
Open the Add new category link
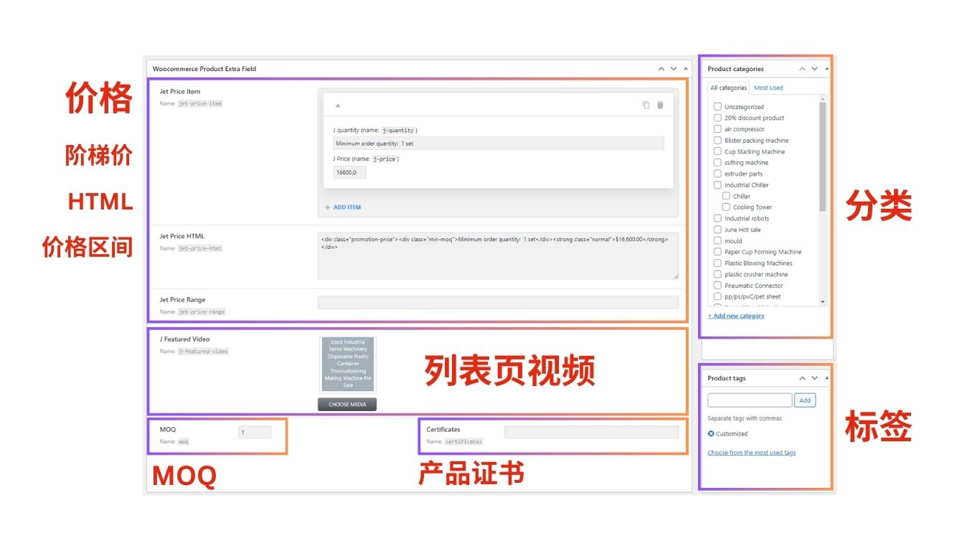736,316
